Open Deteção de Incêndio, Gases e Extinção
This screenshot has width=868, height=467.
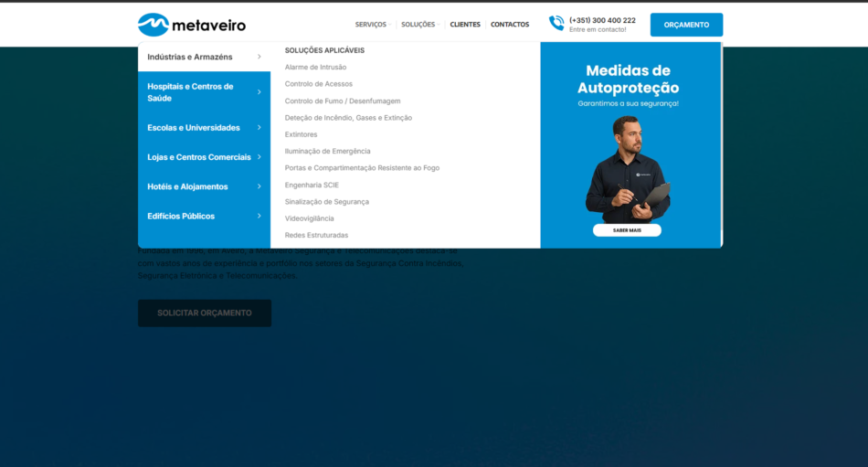[x=348, y=118]
